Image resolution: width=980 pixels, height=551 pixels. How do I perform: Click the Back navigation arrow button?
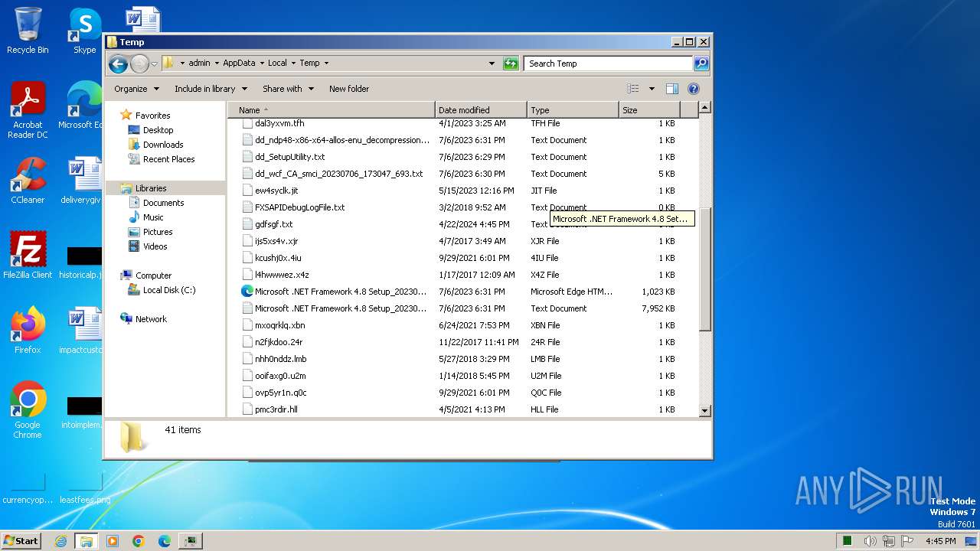(118, 64)
